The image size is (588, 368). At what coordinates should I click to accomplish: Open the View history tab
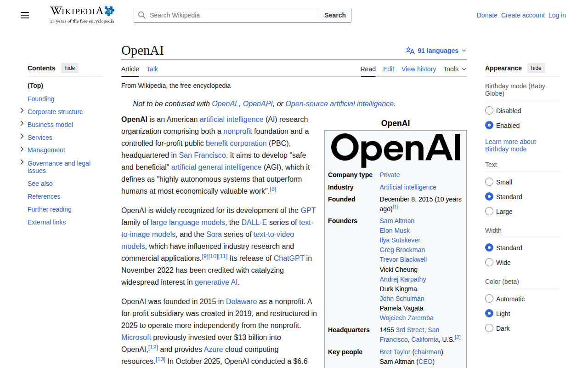point(418,69)
